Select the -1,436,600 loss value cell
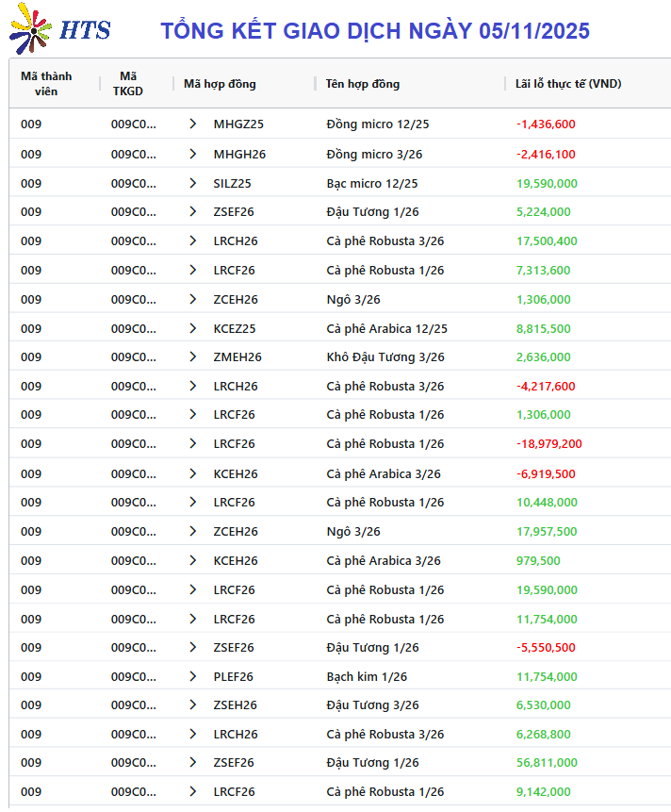The height and width of the screenshot is (812, 671). (546, 124)
